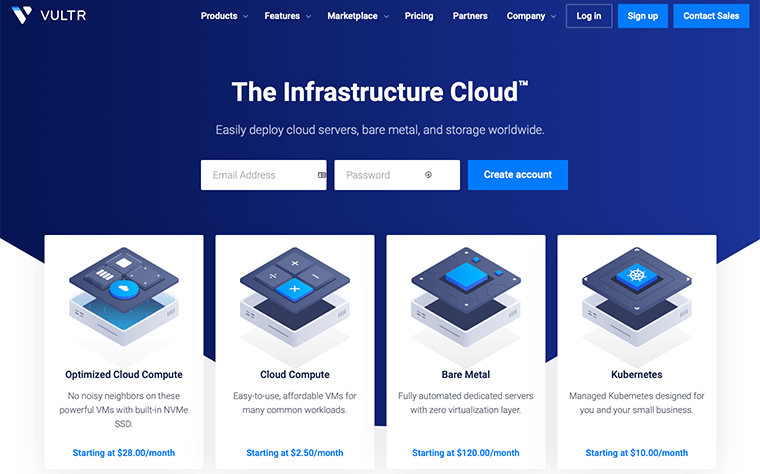Click the autofill icon in Email Address field
The width and height of the screenshot is (760, 474).
(321, 175)
